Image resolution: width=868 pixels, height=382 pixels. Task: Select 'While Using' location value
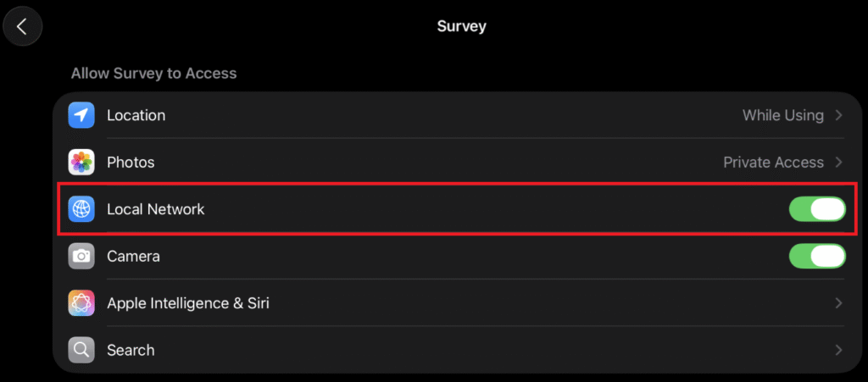pos(782,115)
